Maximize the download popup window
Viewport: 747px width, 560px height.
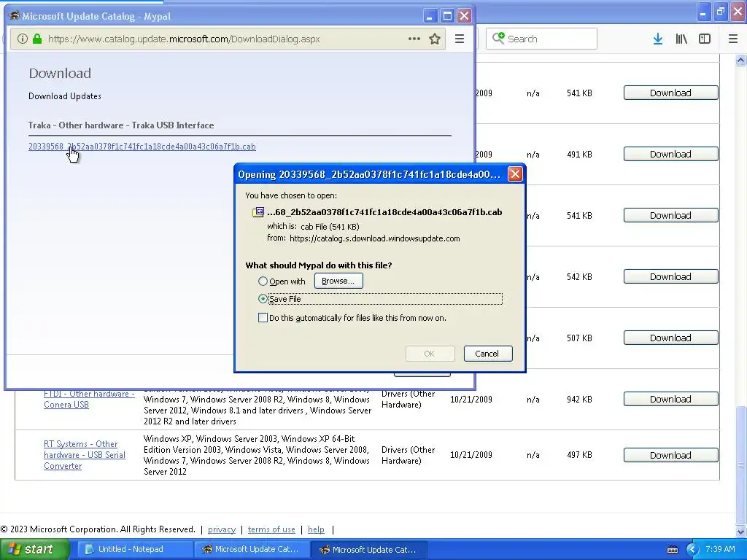tap(447, 16)
